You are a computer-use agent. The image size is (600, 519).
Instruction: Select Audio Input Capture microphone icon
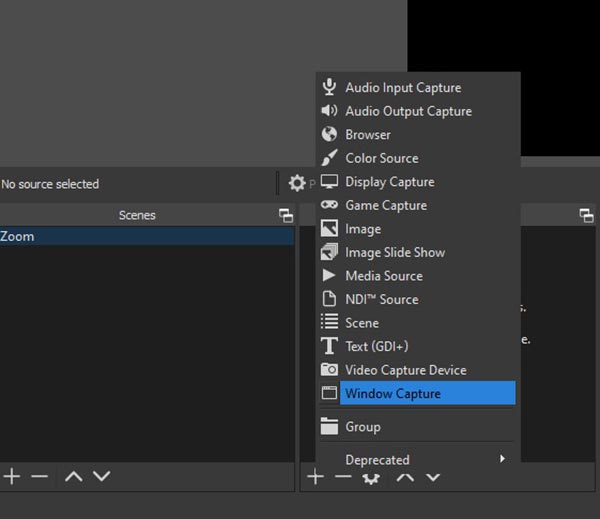[329, 87]
